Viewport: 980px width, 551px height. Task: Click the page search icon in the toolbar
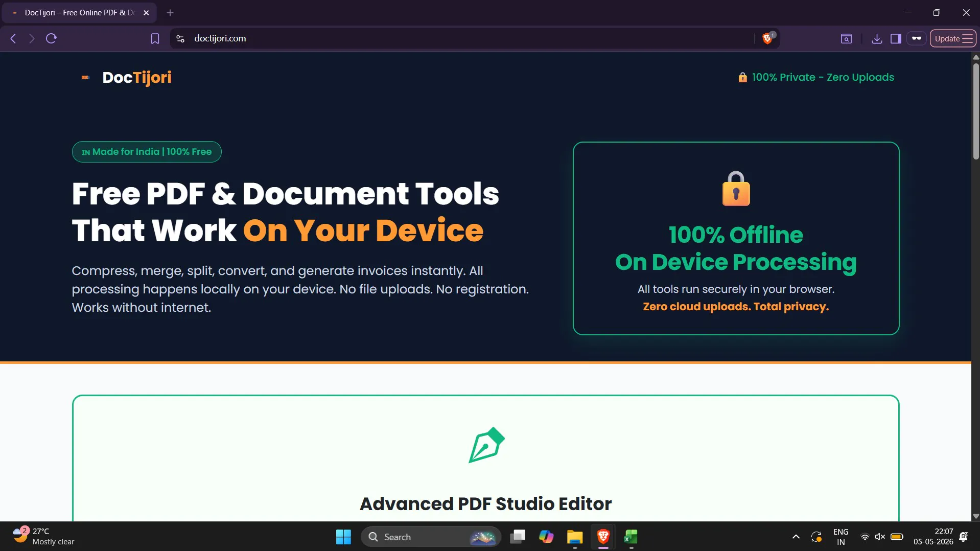click(x=846, y=38)
